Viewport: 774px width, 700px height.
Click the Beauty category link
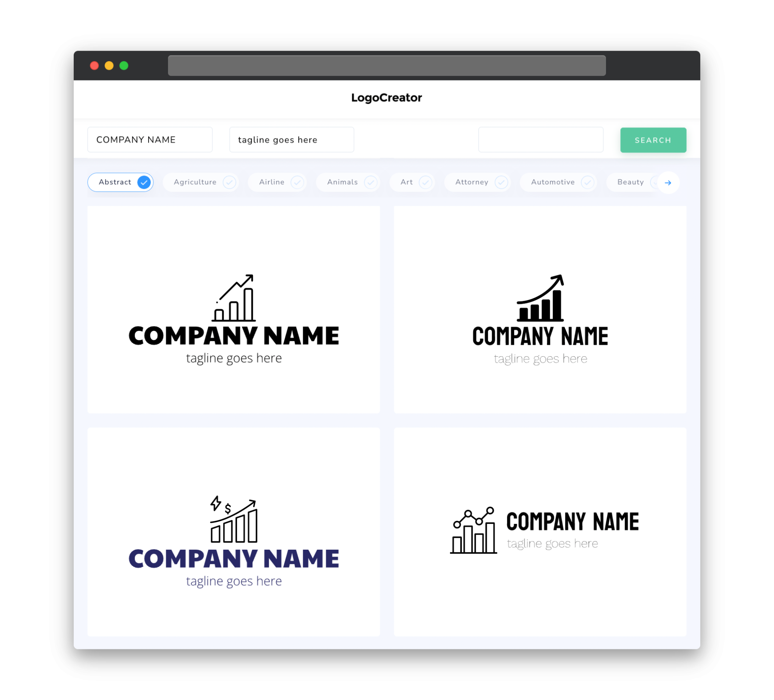click(630, 182)
